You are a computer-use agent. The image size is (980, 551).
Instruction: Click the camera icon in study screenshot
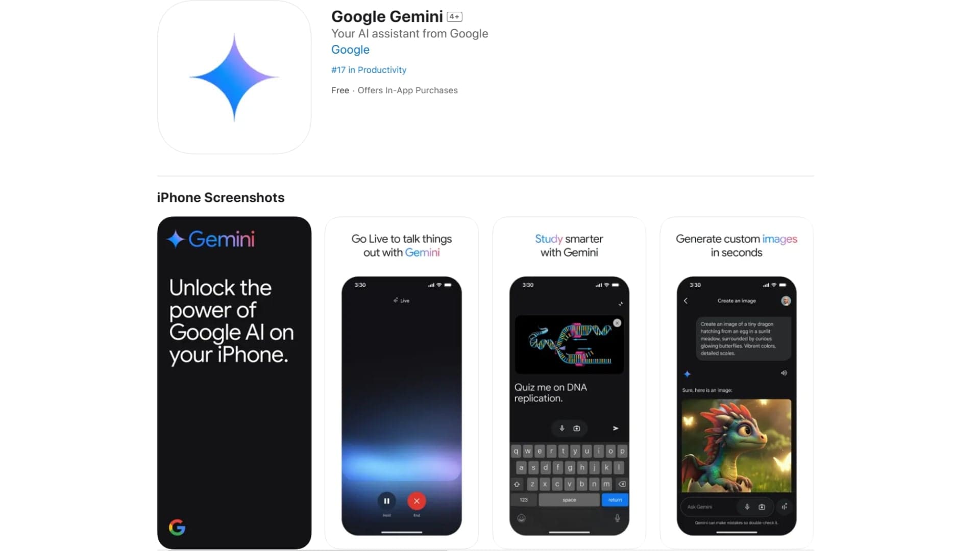(x=577, y=429)
